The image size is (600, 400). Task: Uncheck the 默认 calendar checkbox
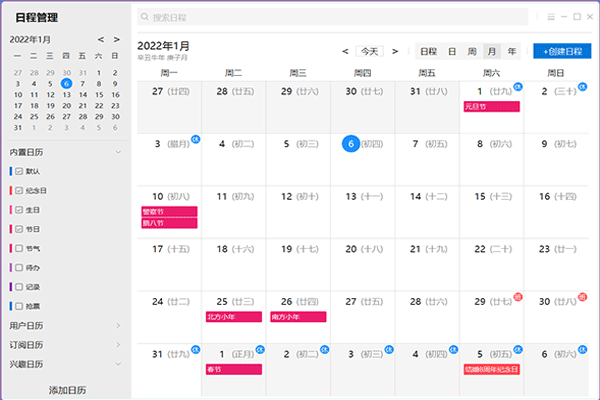coord(19,171)
